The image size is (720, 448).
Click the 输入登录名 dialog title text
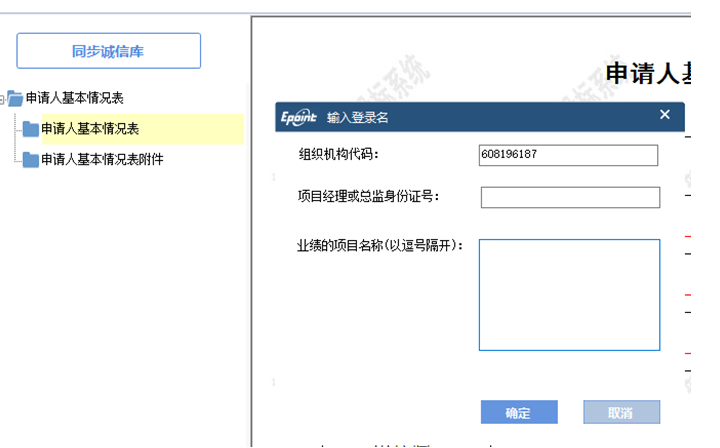[357, 117]
